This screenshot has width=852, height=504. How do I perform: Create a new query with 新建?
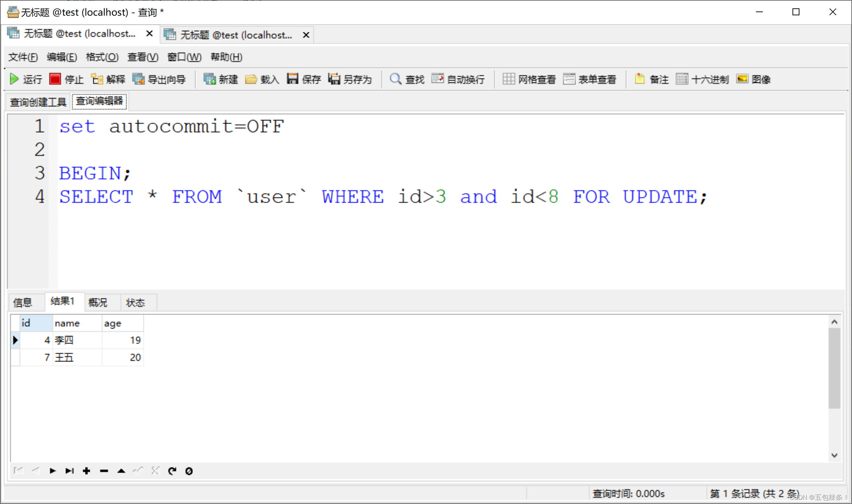(221, 79)
